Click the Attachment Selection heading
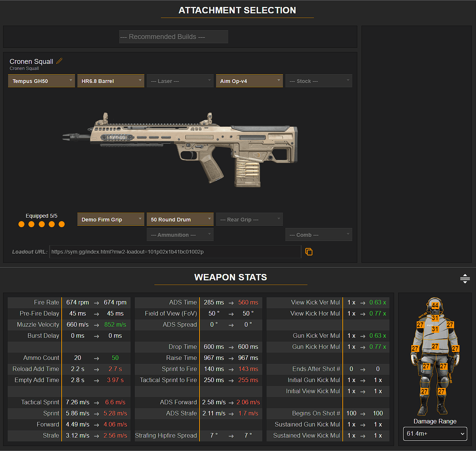476x451 pixels. tap(237, 10)
